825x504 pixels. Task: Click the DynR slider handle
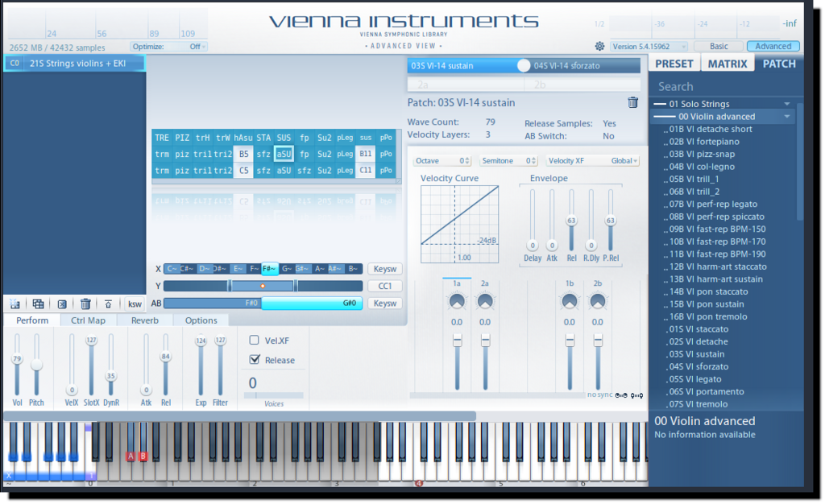click(x=110, y=376)
